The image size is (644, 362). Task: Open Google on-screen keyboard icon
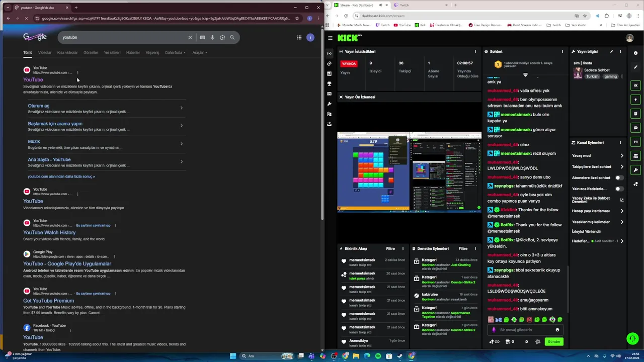click(x=202, y=37)
